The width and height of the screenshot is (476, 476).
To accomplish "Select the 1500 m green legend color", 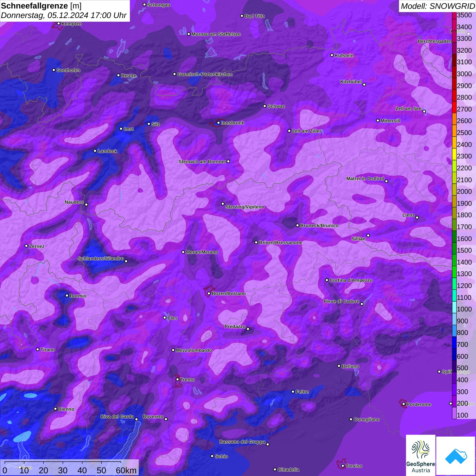I will (x=454, y=249).
